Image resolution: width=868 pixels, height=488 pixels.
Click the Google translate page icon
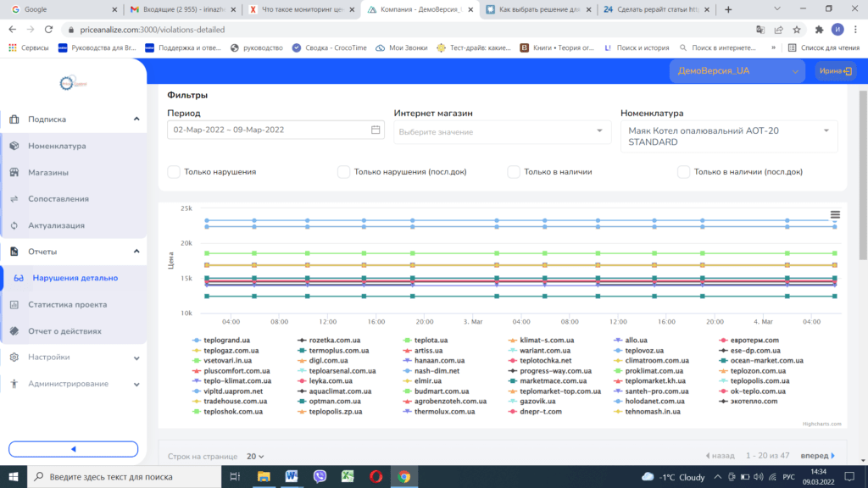pos(760,30)
